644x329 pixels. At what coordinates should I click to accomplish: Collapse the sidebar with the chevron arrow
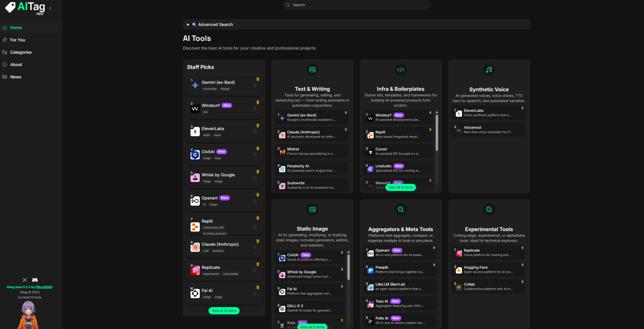click(51, 8)
